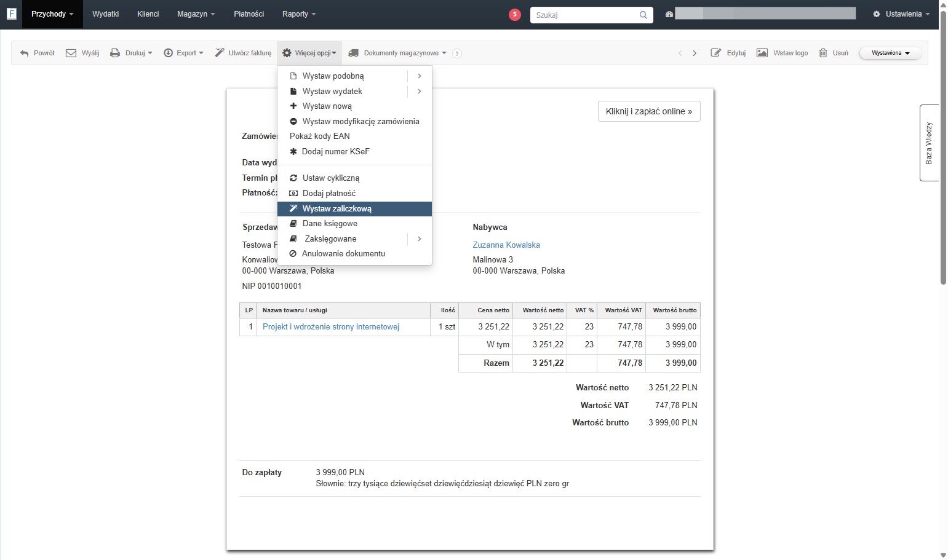948x560 pixels.
Task: Click the Powrót back arrow icon
Action: 25,53
